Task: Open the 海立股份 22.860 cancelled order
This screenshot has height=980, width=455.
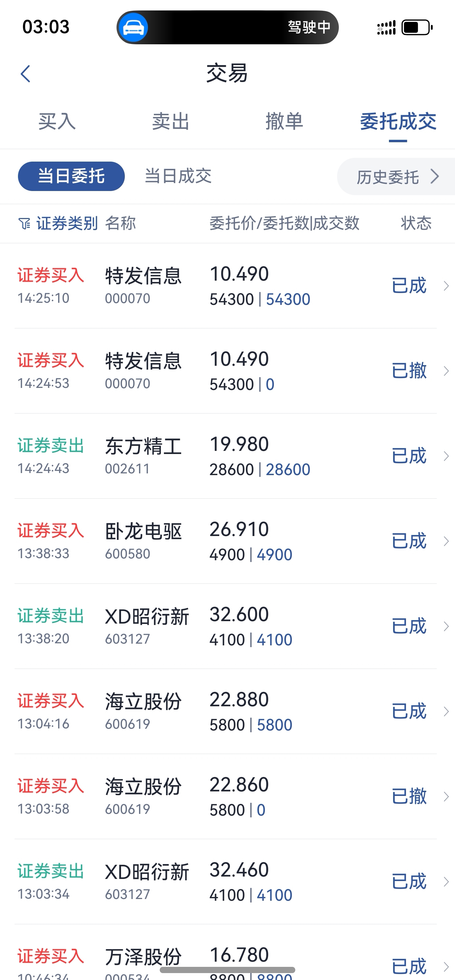Action: coord(227,797)
